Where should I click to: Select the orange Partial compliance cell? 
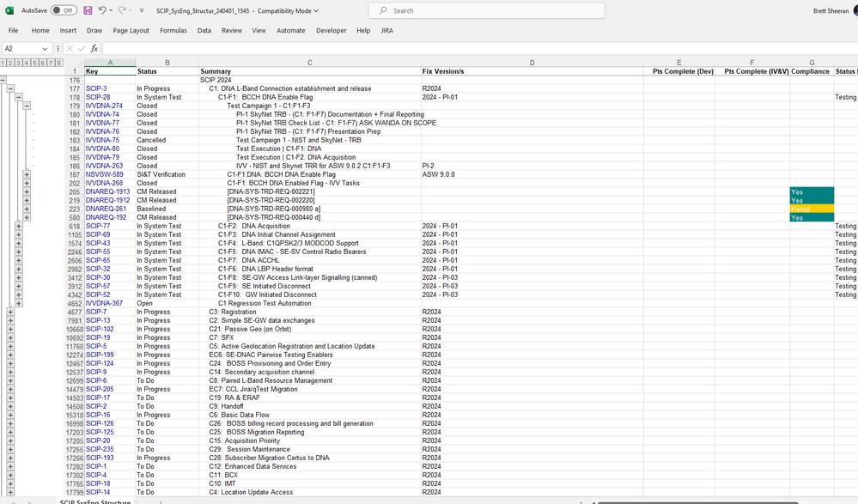[812, 209]
